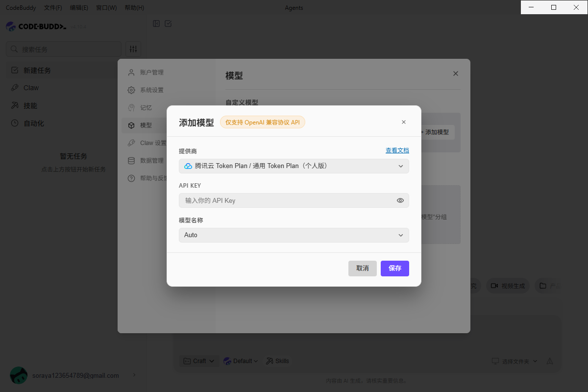Click the 视频生成 chip
The width and height of the screenshot is (588, 392).
point(508,286)
